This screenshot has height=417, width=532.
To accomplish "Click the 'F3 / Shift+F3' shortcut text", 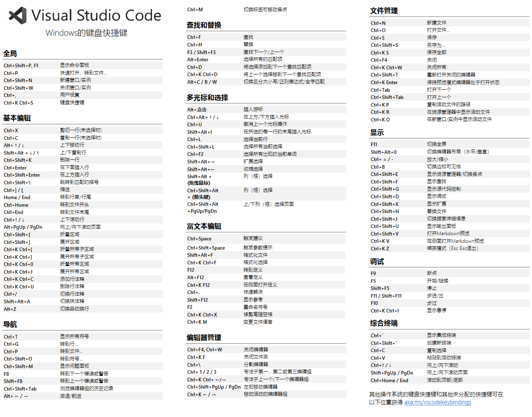I will [x=201, y=52].
